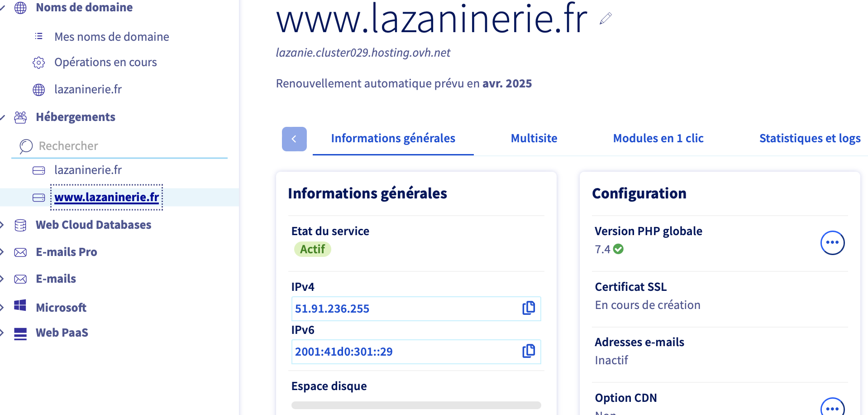Click the Rechercher hosting search field
The height and width of the screenshot is (415, 868).
pos(119,146)
